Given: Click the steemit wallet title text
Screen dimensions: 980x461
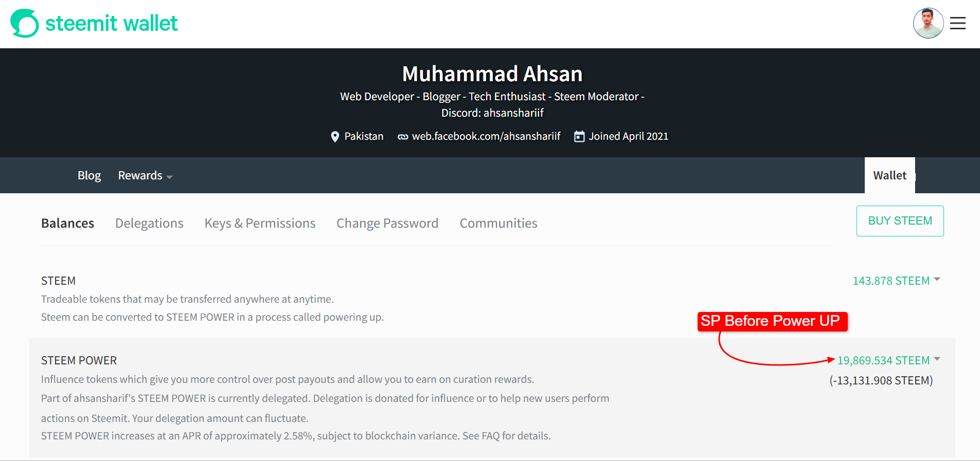Looking at the screenshot, I should (112, 23).
